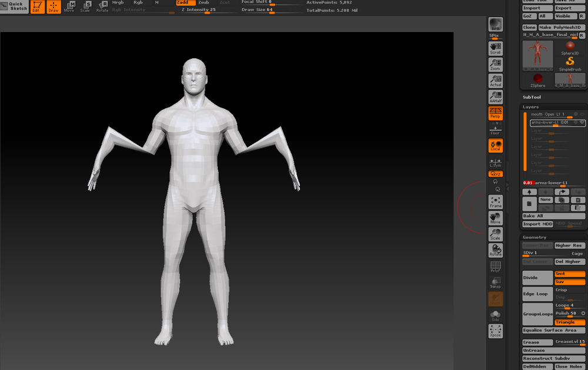588x370 pixels.
Task: Toggle L.Sym local symmetry
Action: [495, 163]
